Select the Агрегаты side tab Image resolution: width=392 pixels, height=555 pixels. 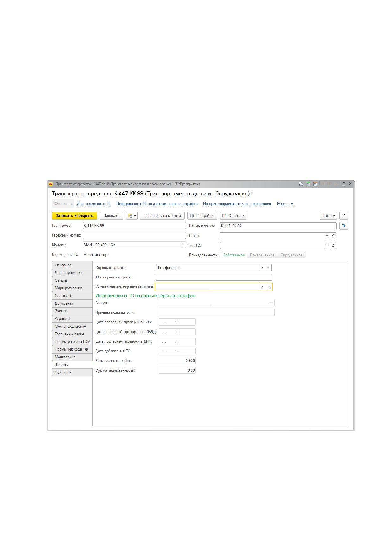point(72,319)
